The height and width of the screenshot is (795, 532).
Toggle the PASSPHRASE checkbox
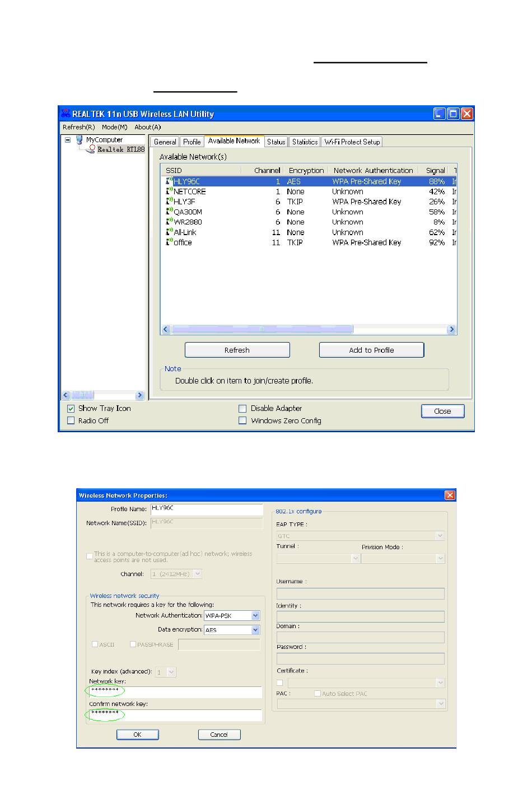click(133, 644)
